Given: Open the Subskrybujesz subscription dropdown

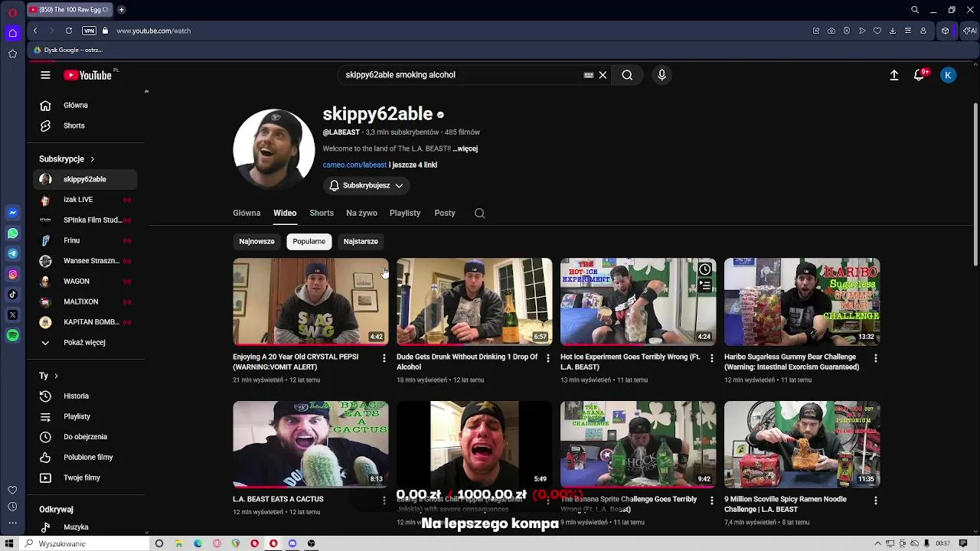Looking at the screenshot, I should [x=366, y=186].
